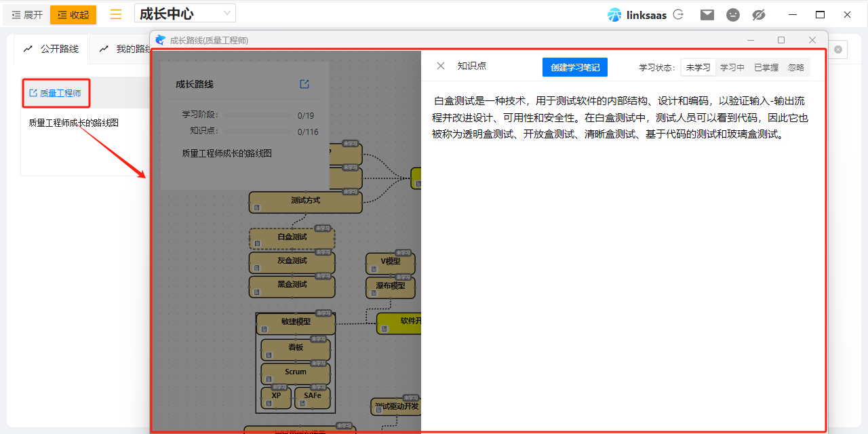868x434 pixels.
Task: Click the white-box testing description paragraph
Action: click(620, 117)
